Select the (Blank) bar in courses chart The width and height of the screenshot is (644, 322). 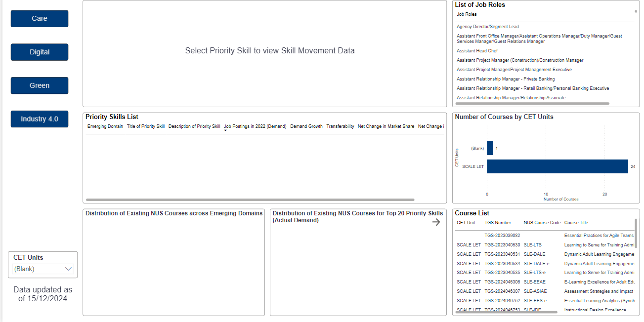coord(490,148)
